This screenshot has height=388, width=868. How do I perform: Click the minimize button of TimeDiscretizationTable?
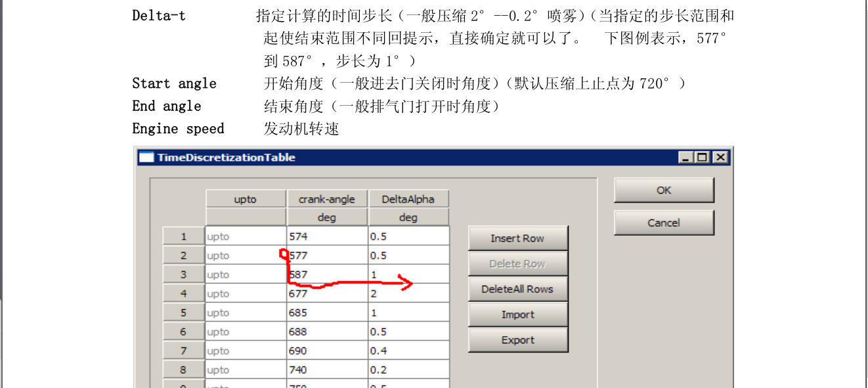(x=687, y=157)
